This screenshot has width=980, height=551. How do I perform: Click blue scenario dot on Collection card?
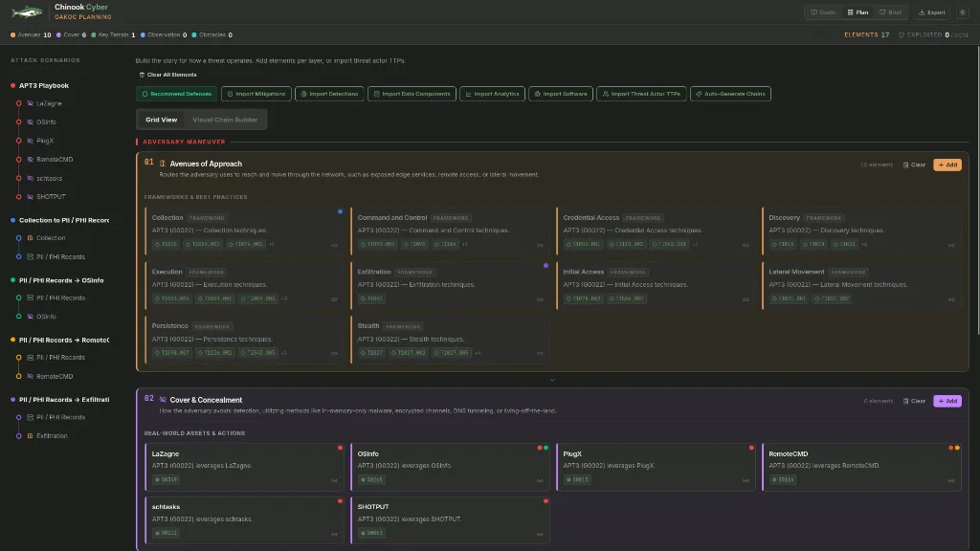coord(340,211)
